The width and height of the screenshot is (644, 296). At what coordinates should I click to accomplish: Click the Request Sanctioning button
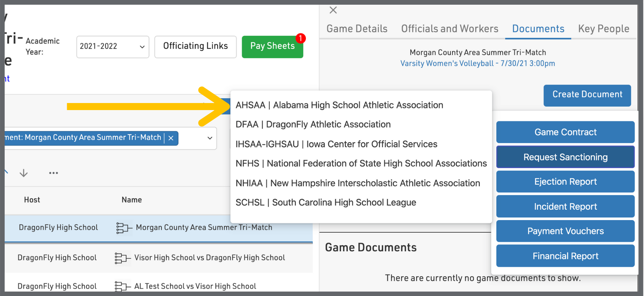pos(565,157)
